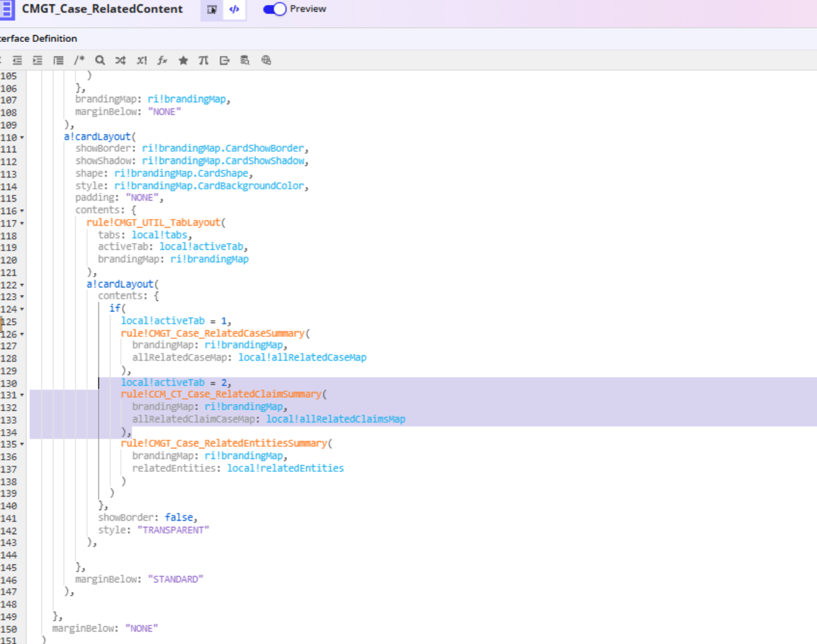Click the "TRANSPARENT" style value
This screenshot has width=817, height=644.
pyautogui.click(x=173, y=530)
